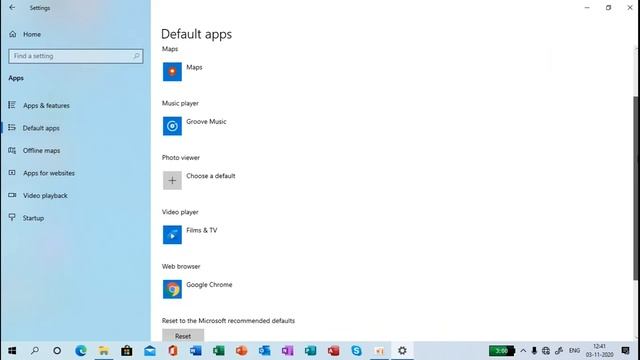Open Office app from taskbar

point(173,351)
